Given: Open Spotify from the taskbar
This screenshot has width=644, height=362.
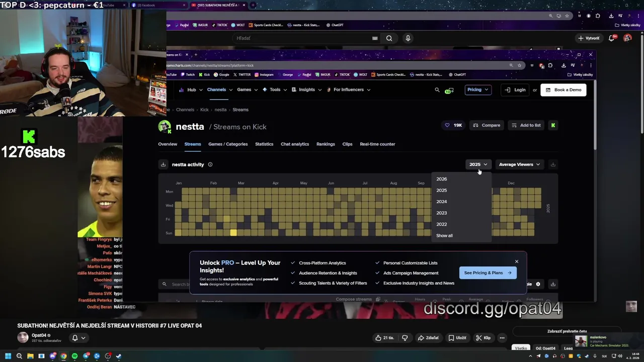Looking at the screenshot, I should (74, 356).
